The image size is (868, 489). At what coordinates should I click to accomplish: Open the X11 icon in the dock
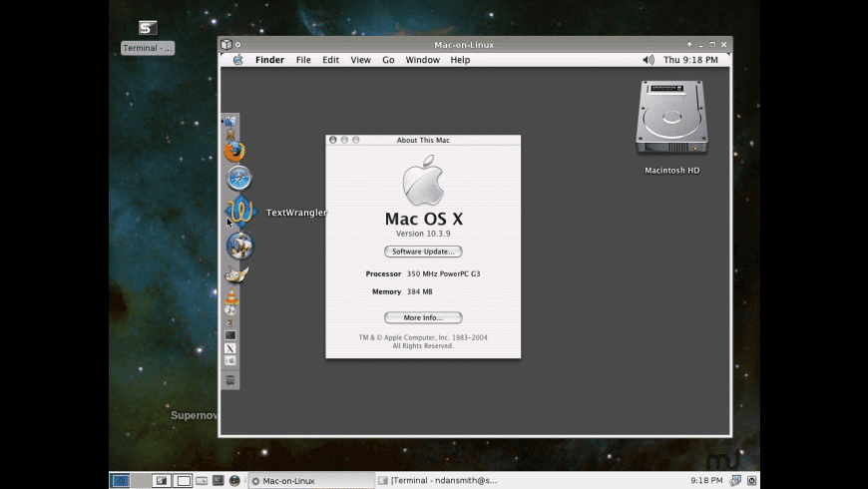pos(230,348)
